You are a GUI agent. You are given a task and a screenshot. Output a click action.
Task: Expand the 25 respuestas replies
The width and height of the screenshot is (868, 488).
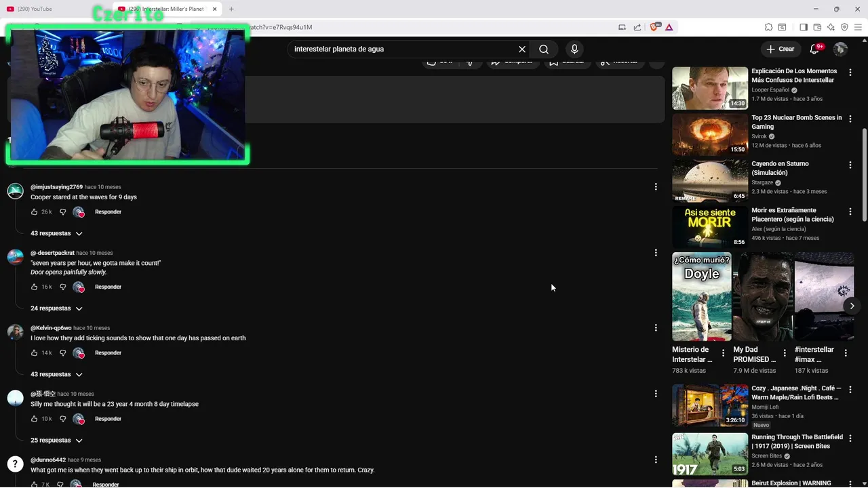pos(57,441)
